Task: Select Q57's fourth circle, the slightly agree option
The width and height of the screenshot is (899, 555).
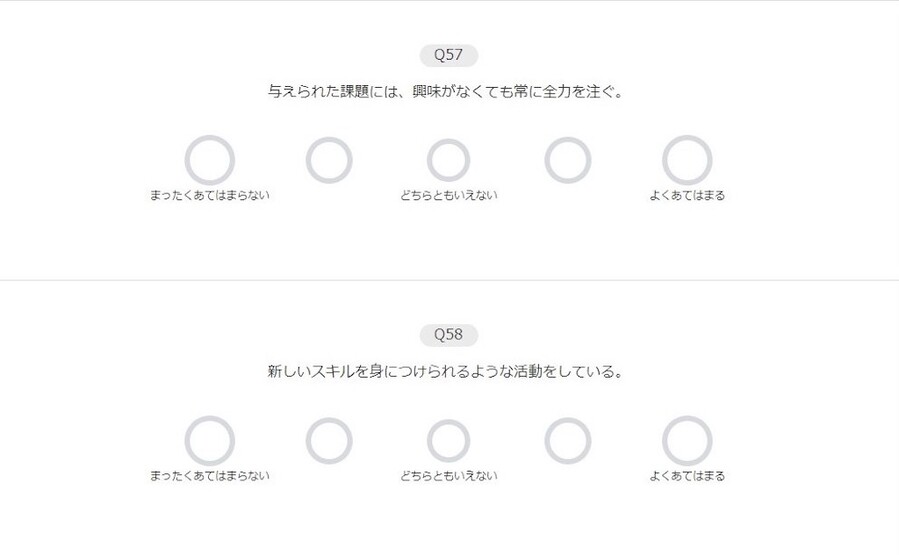Action: (x=568, y=160)
